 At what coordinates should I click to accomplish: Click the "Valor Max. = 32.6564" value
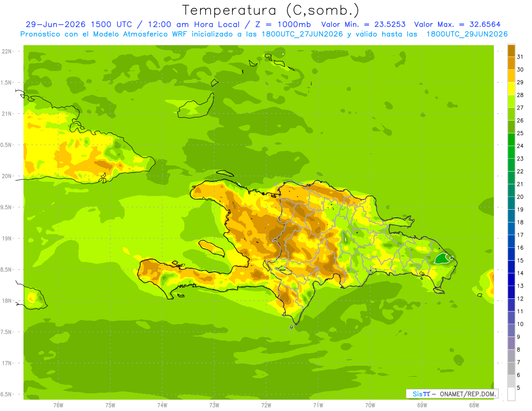[x=458, y=24]
